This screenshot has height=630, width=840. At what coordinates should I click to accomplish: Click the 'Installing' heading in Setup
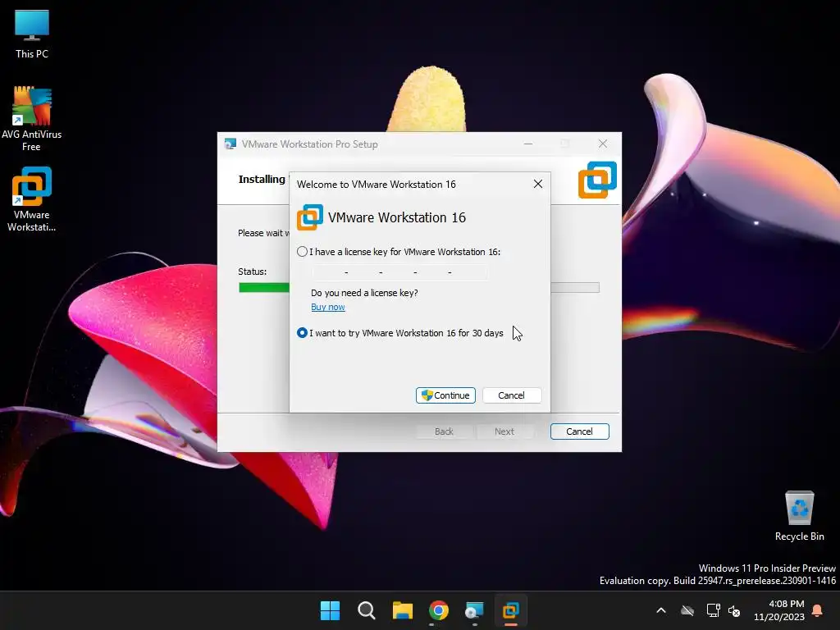click(x=262, y=179)
